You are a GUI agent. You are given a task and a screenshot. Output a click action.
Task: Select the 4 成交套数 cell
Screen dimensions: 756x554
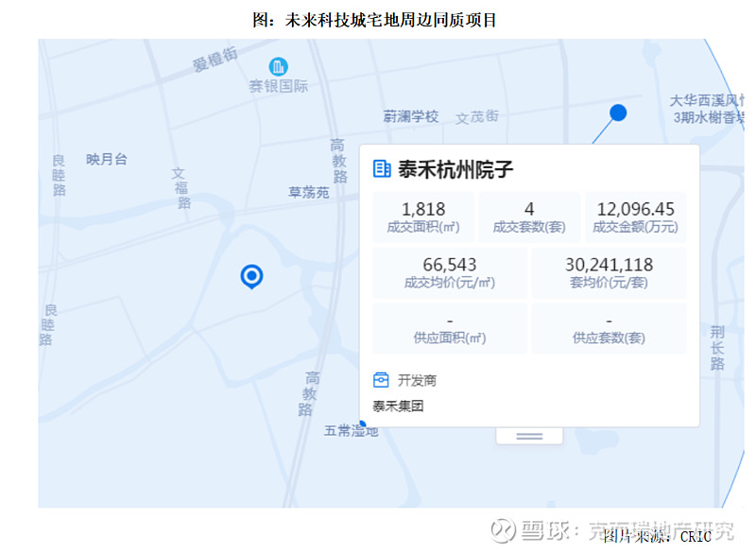pos(529,217)
